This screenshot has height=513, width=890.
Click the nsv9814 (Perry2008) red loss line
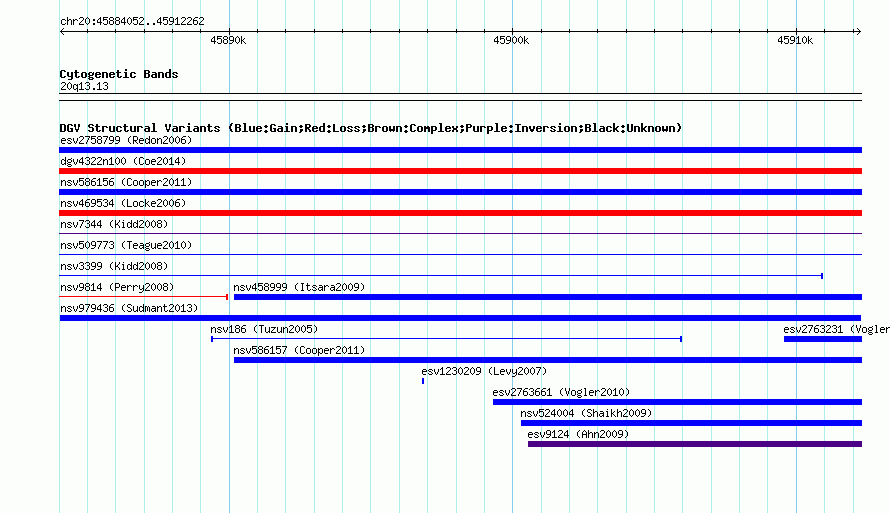pos(144,297)
